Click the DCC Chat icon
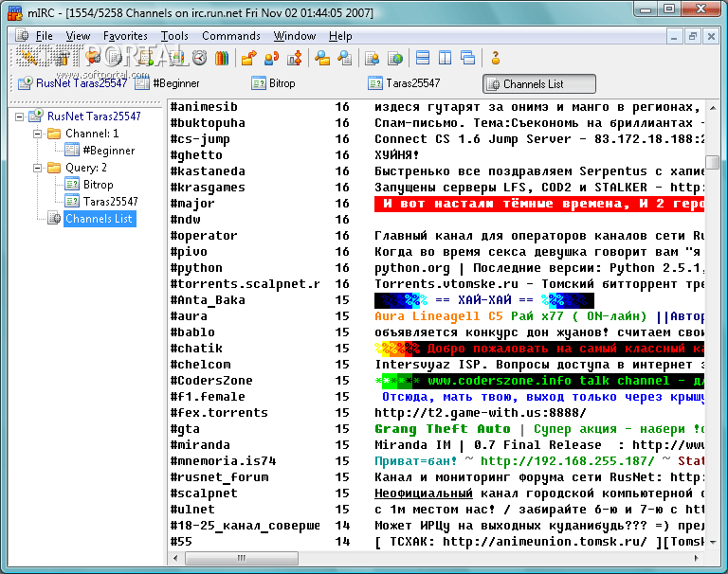Viewport: 728px width, 574px height. [272, 59]
